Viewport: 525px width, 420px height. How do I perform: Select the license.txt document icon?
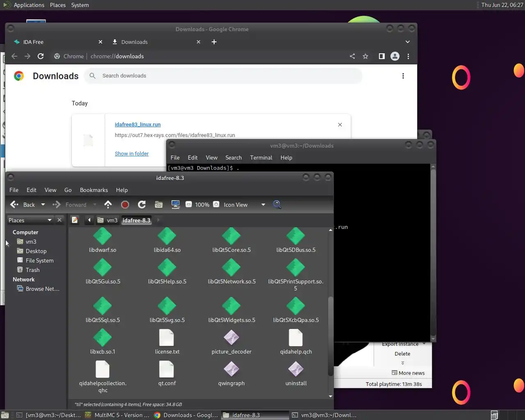(167, 338)
